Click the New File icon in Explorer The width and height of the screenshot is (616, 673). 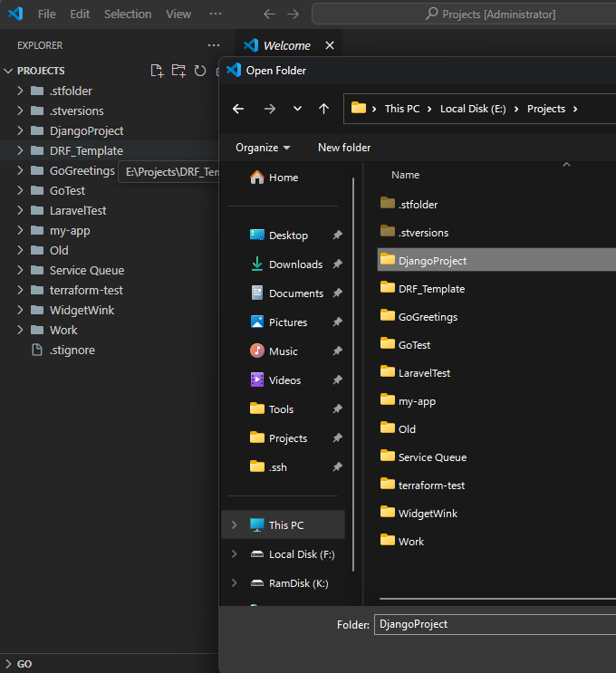tap(157, 71)
